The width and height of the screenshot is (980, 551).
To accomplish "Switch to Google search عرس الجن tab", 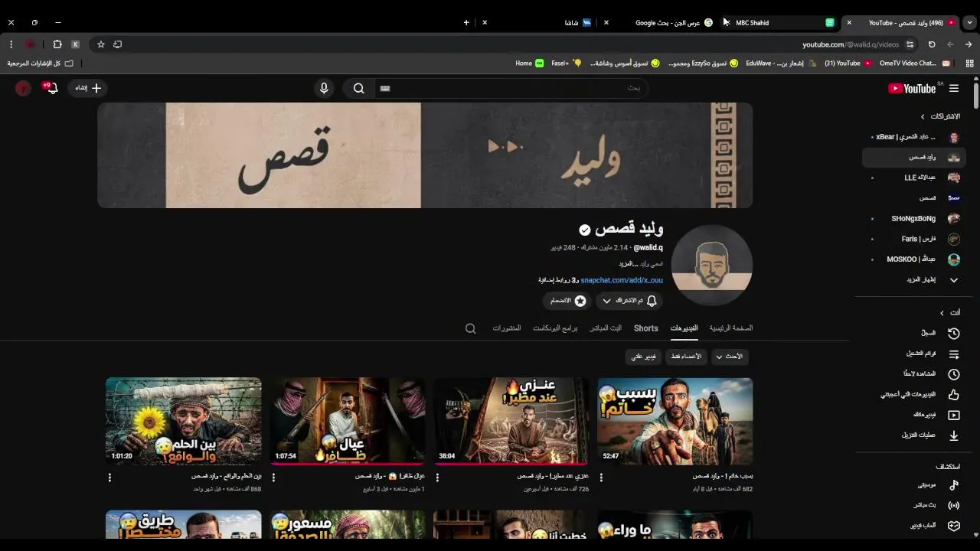I will coord(666,23).
